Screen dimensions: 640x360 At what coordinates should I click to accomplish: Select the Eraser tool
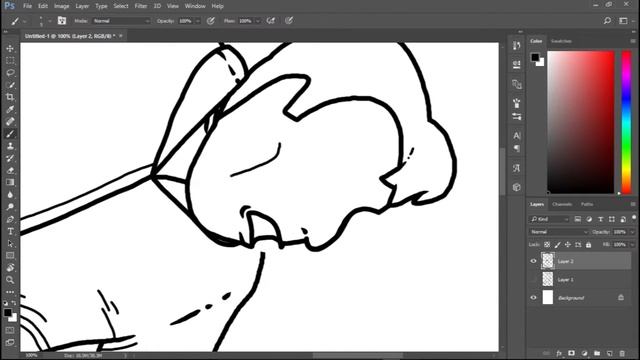coord(10,170)
